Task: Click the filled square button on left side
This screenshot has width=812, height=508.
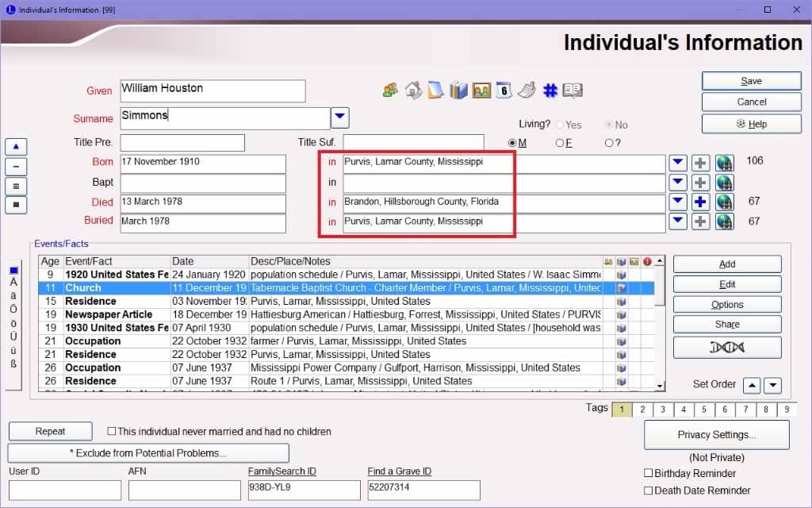Action: coord(16,205)
